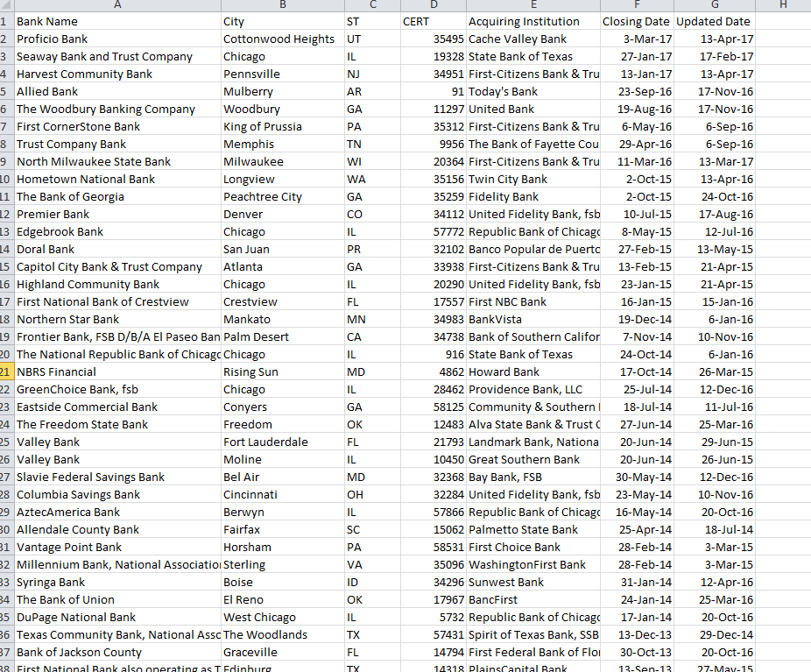Click the 'CERT' header cell
Image resolution: width=811 pixels, height=672 pixels.
(434, 22)
